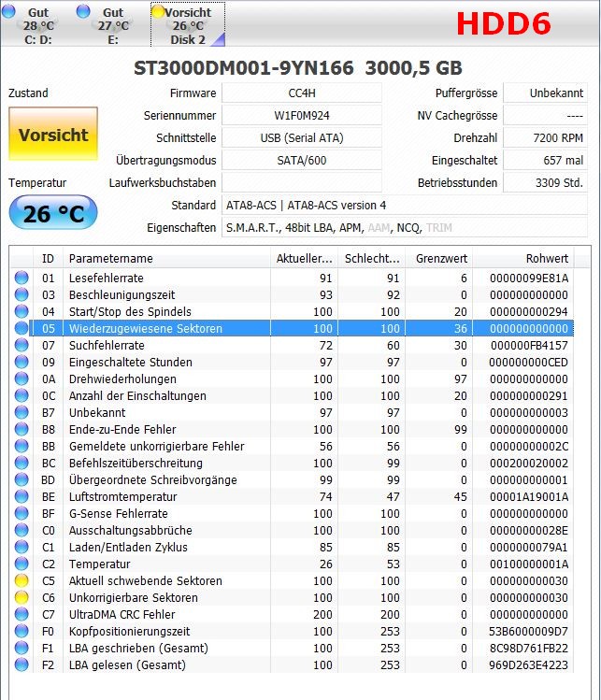Click the Eingeschaltet field 657 mal
Screen dimensions: 601x700
pyautogui.click(x=545, y=160)
